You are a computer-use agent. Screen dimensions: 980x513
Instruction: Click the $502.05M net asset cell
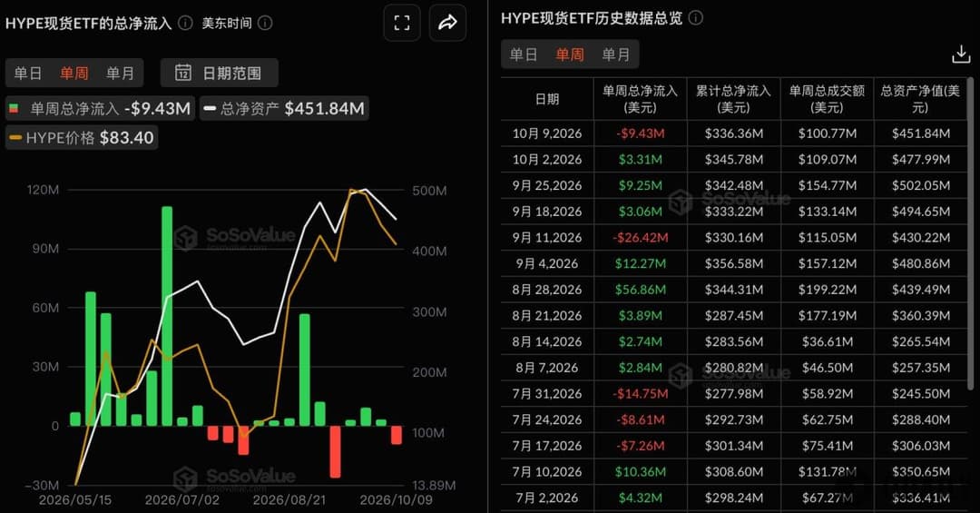921,185
